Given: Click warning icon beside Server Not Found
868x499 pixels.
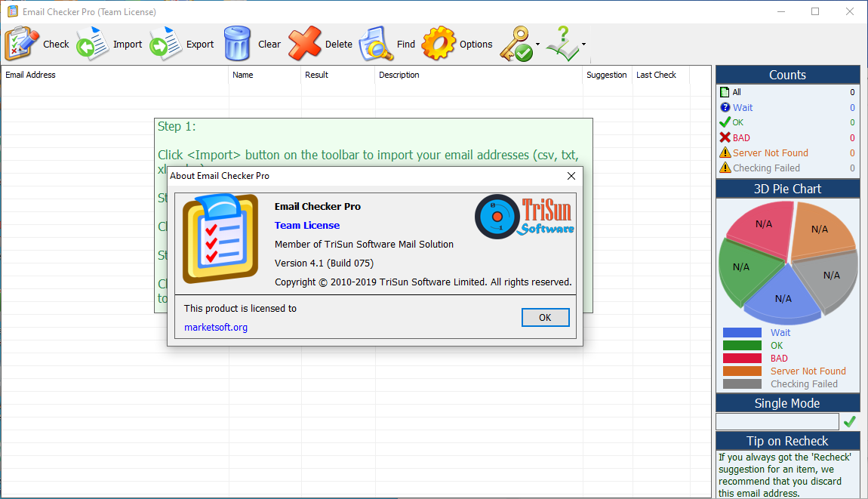Looking at the screenshot, I should pyautogui.click(x=725, y=152).
